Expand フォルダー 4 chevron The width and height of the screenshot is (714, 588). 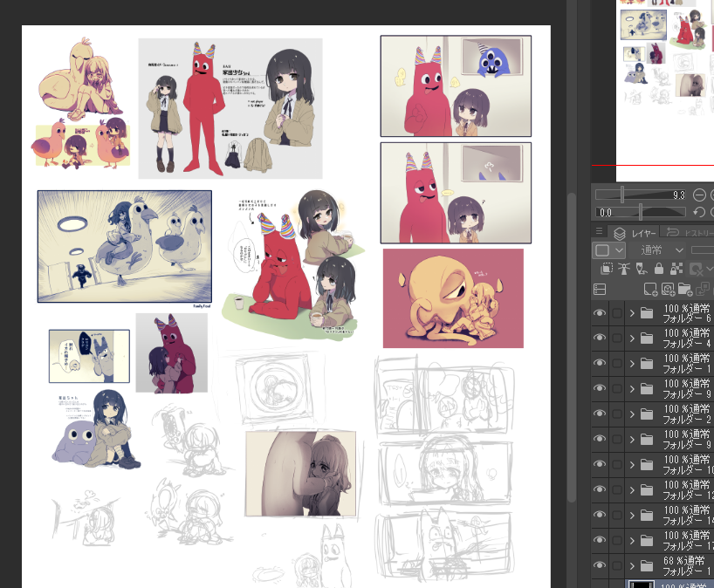pyautogui.click(x=632, y=338)
